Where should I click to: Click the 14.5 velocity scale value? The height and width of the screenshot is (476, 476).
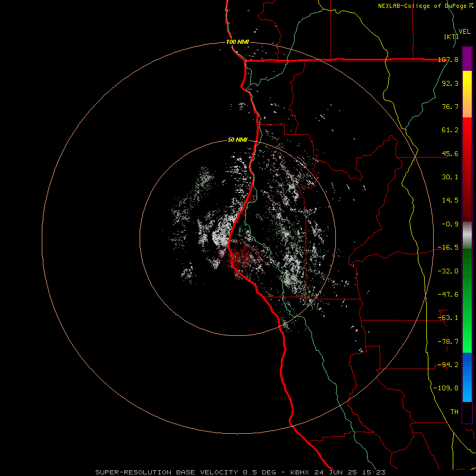pyautogui.click(x=450, y=200)
